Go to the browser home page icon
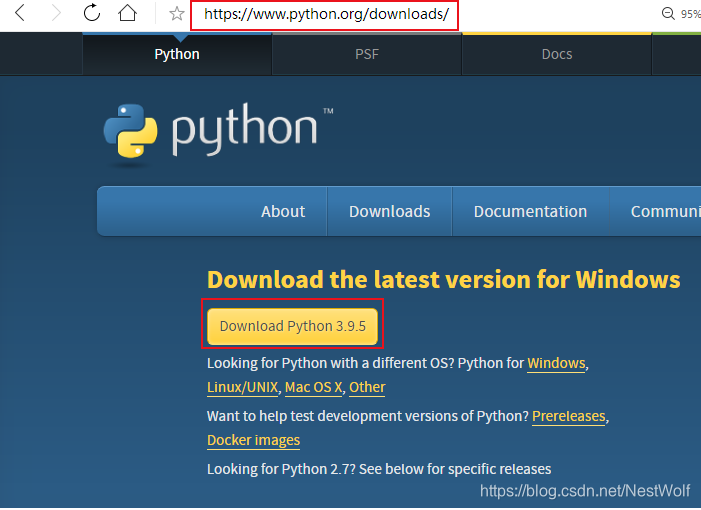The width and height of the screenshot is (701, 510). [127, 13]
